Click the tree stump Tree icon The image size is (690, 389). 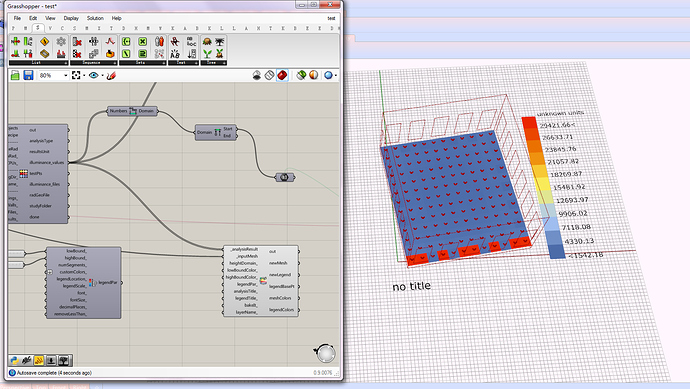coord(207,41)
